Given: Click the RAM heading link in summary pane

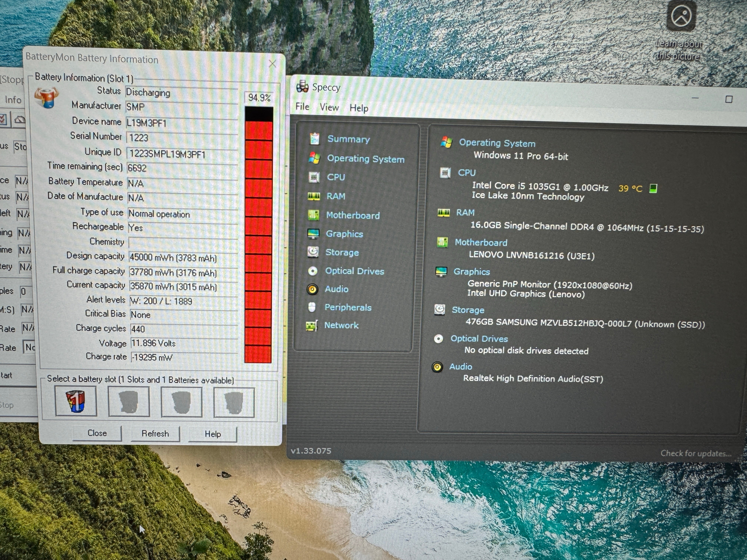Looking at the screenshot, I should coord(465,213).
